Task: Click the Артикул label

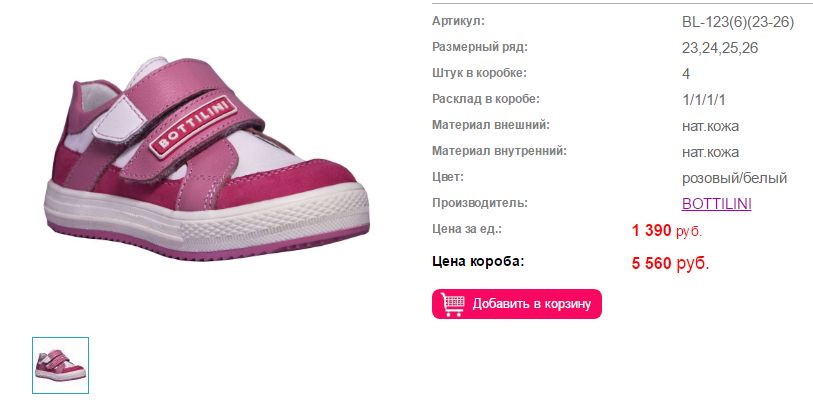Action: click(x=458, y=21)
